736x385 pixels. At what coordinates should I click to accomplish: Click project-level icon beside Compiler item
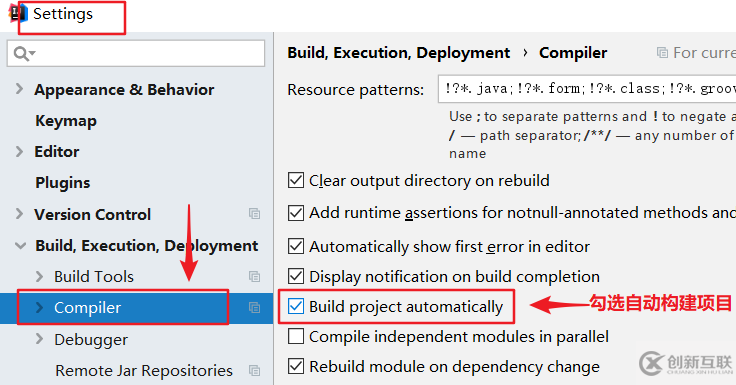[254, 308]
